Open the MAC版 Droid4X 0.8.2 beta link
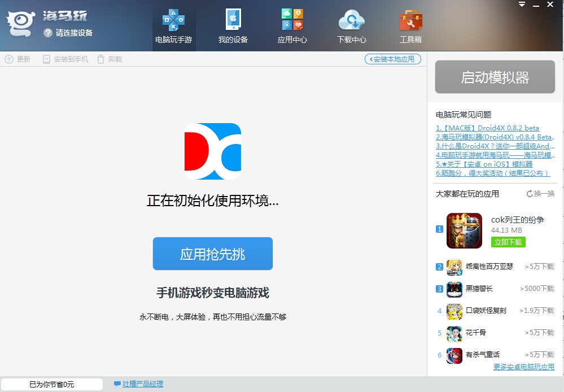The height and width of the screenshot is (392, 564). click(487, 128)
